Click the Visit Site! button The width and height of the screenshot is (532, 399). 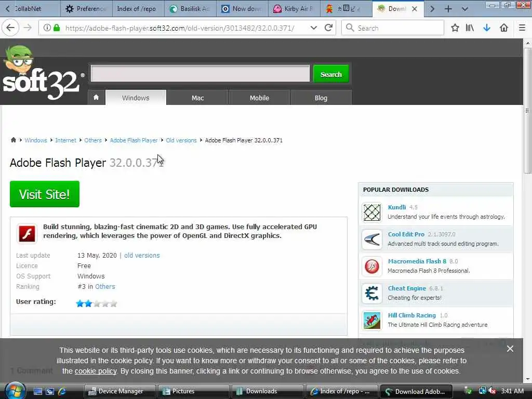(45, 194)
